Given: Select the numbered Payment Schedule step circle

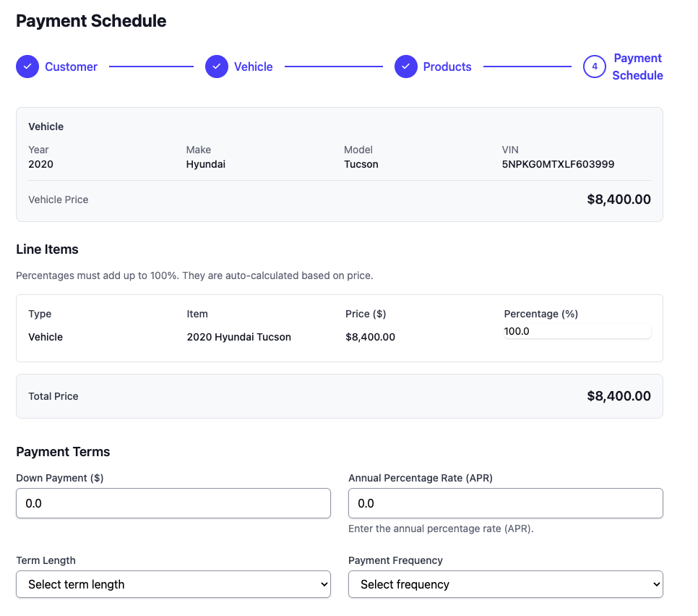Looking at the screenshot, I should click(x=594, y=66).
